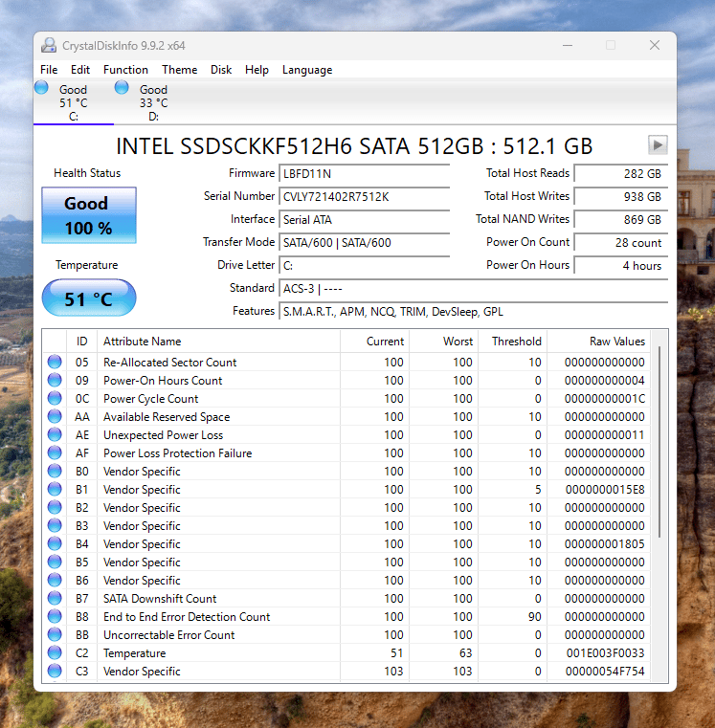Click the Attribute Name column header
Viewport: 715px width, 728px height.
point(218,342)
